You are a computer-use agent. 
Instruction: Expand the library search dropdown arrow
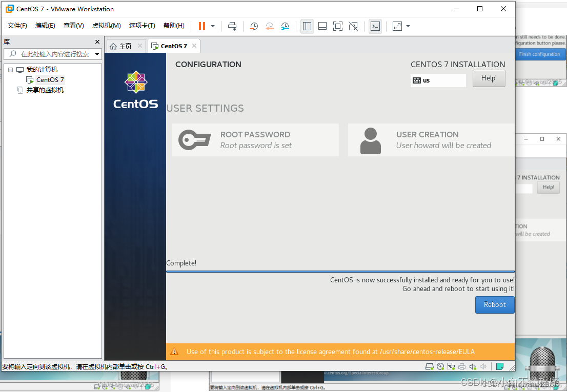pos(97,54)
